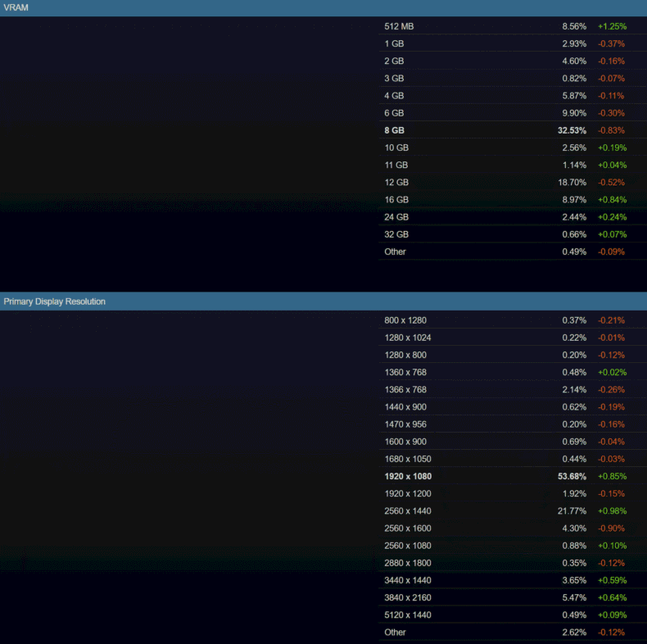Choose the 3440 x 1440 resolution entry
Viewport: 647px width, 644px height.
click(408, 581)
